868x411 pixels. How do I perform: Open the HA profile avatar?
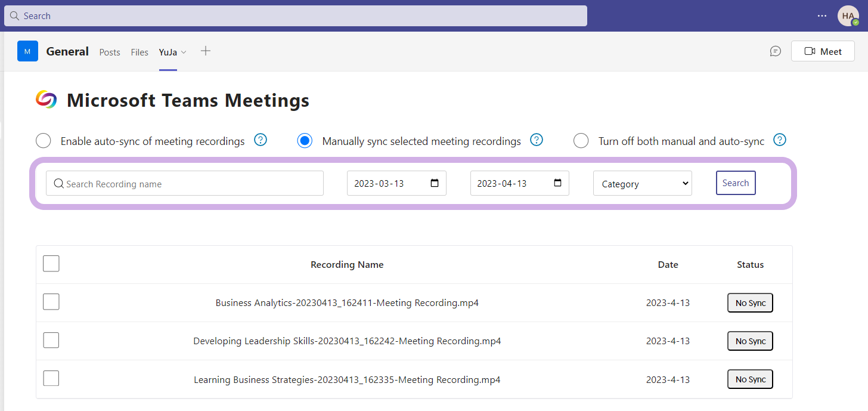(x=848, y=16)
